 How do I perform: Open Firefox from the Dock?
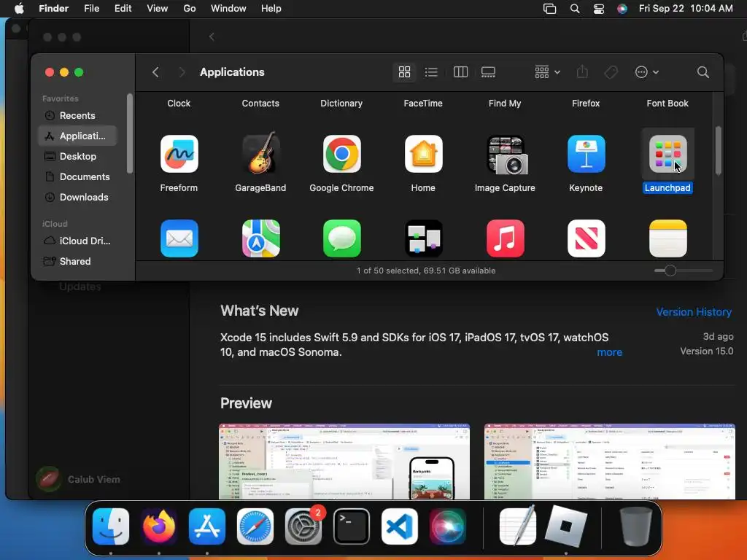click(158, 526)
